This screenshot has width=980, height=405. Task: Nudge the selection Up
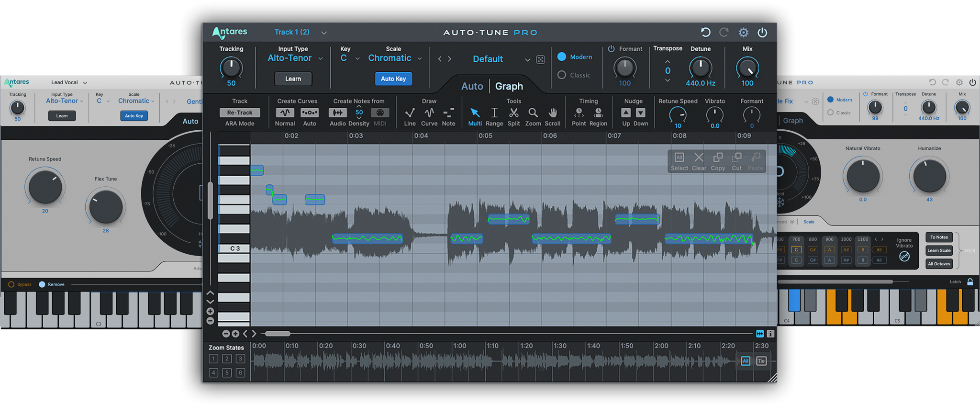[626, 113]
